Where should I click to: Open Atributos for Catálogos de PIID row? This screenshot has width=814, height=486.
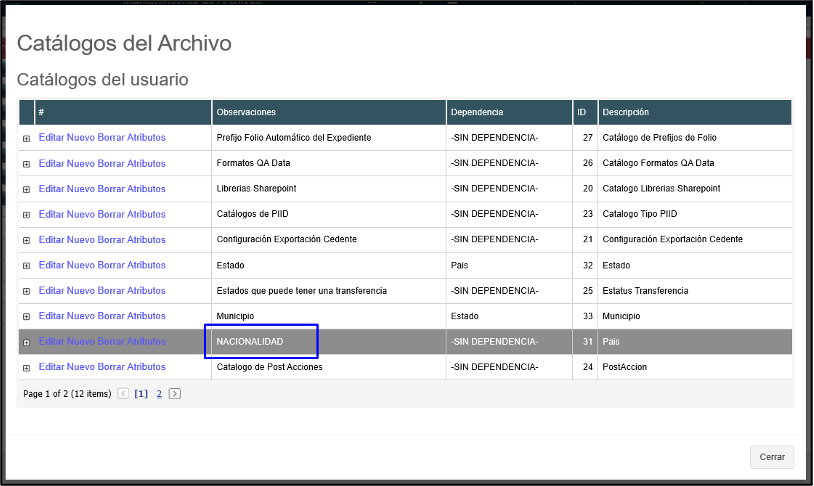point(147,214)
